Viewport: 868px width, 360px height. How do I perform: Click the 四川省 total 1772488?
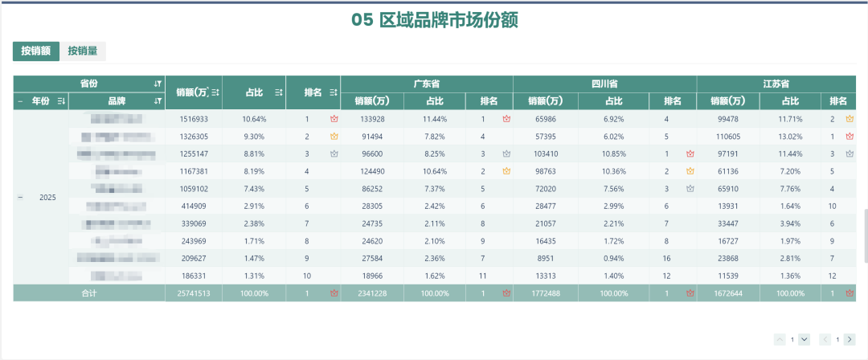(545, 293)
